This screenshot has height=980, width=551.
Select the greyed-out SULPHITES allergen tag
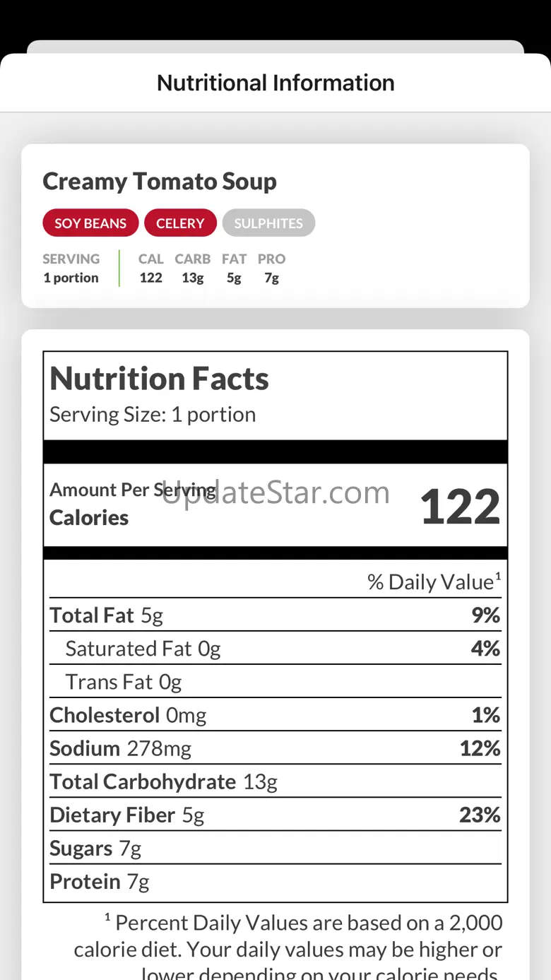[x=268, y=223]
